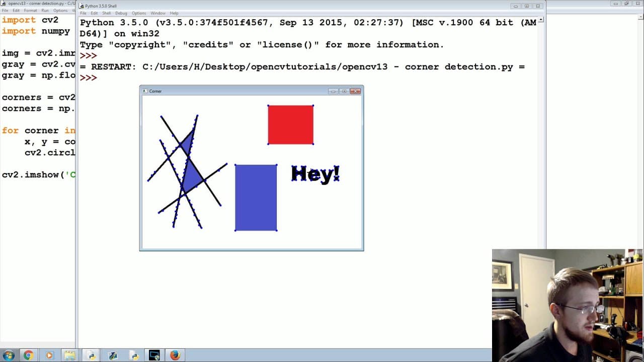Click the editor window title bar icon
644x362 pixels.
(x=4, y=4)
